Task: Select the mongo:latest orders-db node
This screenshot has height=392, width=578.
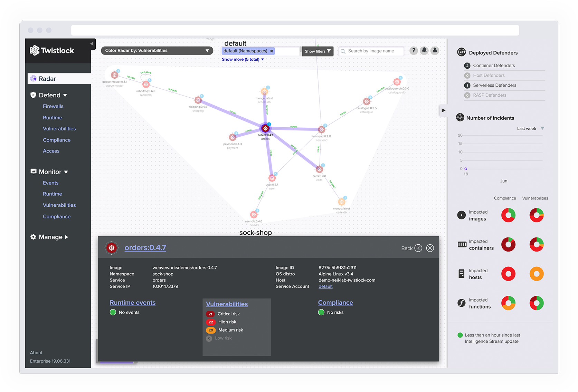Action: coord(264,91)
